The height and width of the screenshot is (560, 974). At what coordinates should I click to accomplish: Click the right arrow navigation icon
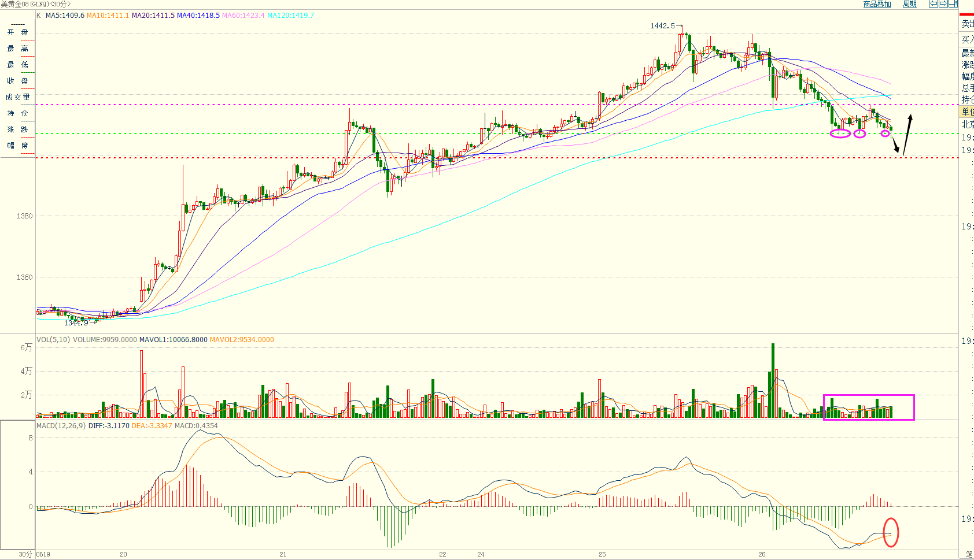[943, 3]
